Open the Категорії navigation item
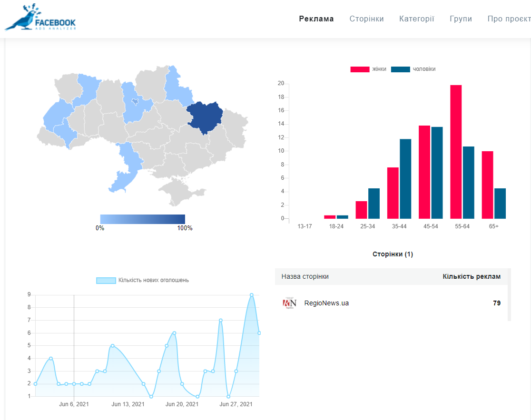Image resolution: width=531 pixels, height=420 pixels. pyautogui.click(x=416, y=19)
